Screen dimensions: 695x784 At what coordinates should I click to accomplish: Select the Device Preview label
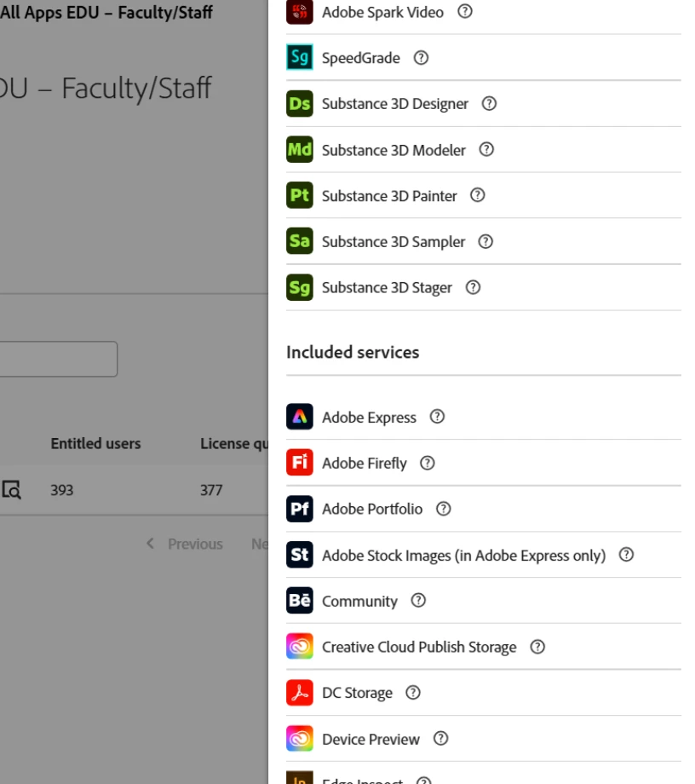click(x=370, y=739)
